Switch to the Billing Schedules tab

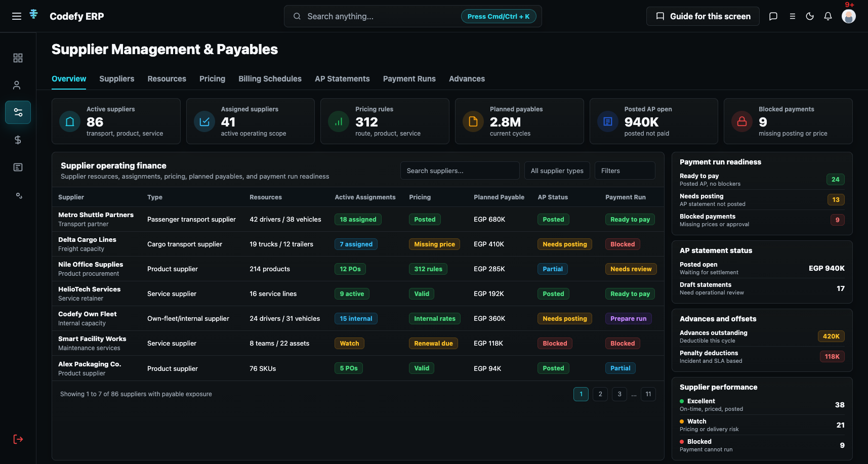point(270,79)
